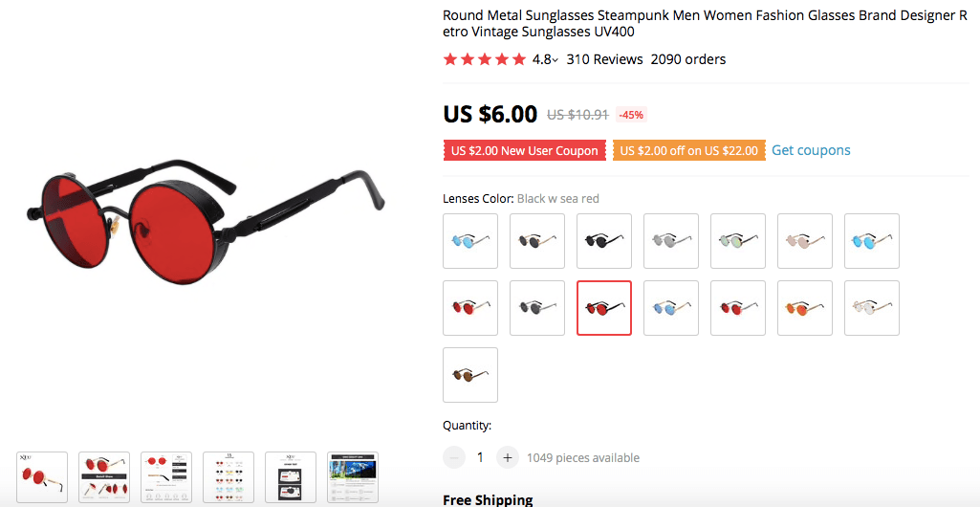Select the US $2.00 off on US $22.00 coupon

688,150
